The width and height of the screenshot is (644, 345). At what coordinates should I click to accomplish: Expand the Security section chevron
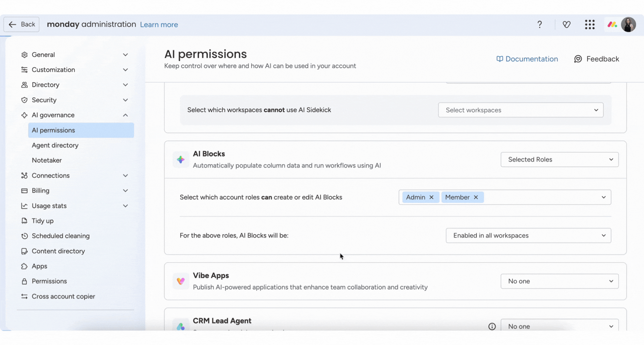tap(125, 100)
